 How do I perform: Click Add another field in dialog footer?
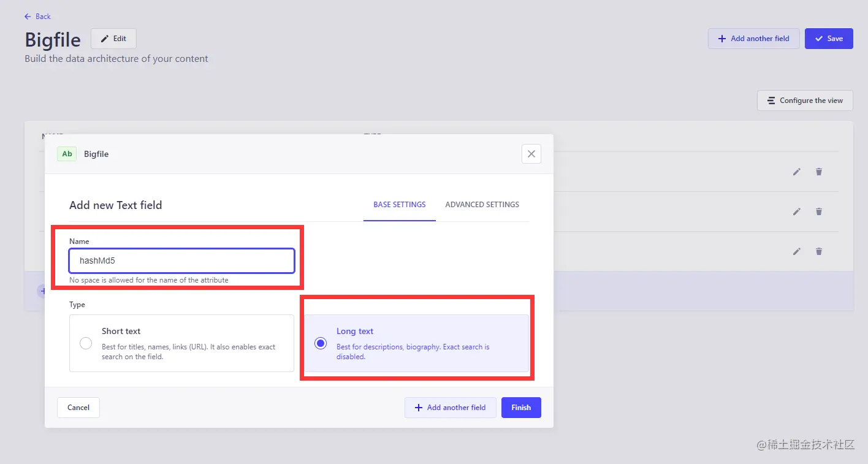tap(451, 408)
